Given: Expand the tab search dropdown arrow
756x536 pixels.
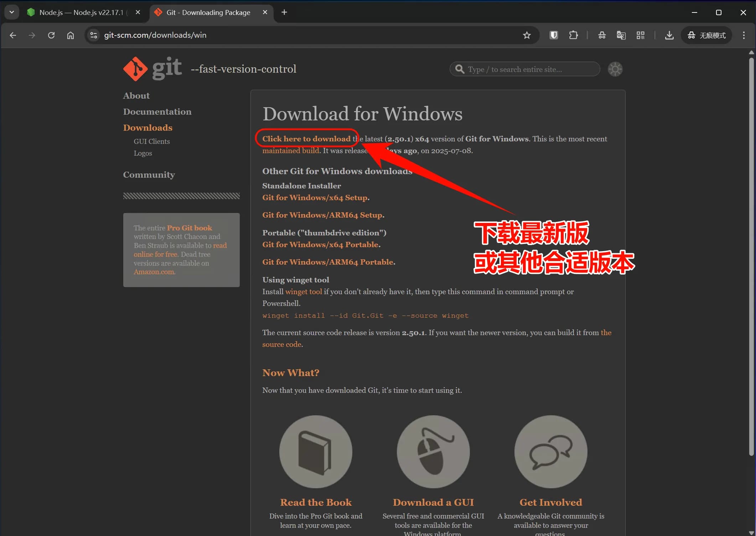Looking at the screenshot, I should pos(12,12).
